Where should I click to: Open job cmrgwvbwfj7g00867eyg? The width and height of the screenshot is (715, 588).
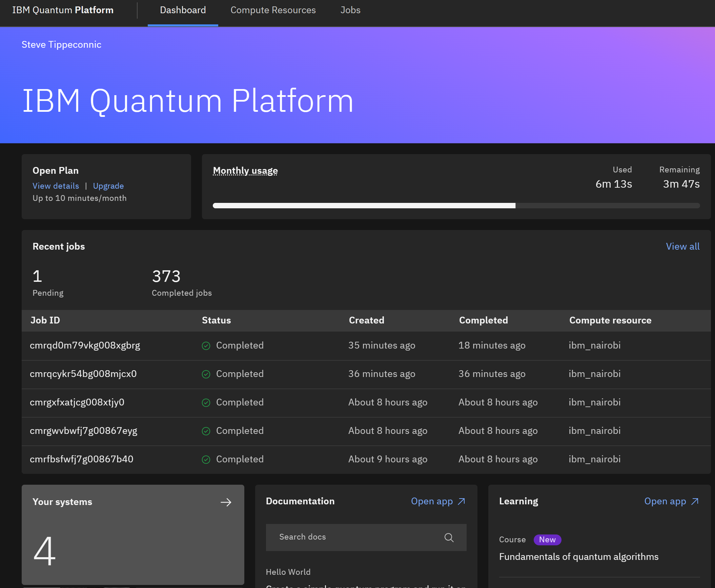tap(83, 430)
